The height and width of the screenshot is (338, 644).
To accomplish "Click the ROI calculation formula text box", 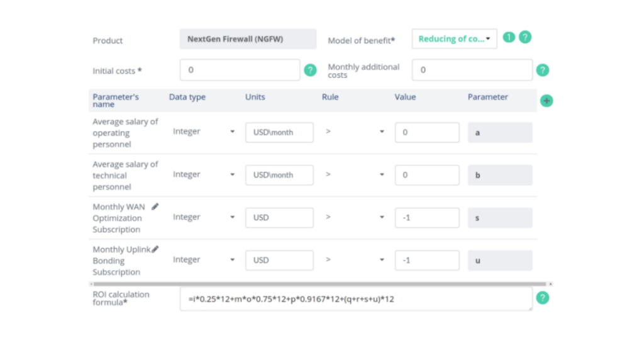I will [356, 299].
